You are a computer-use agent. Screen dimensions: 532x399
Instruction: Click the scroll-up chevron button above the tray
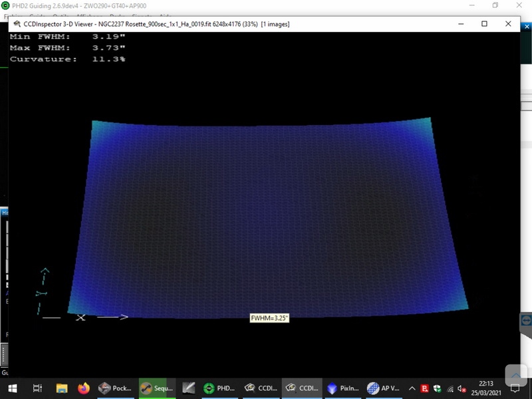515,374
